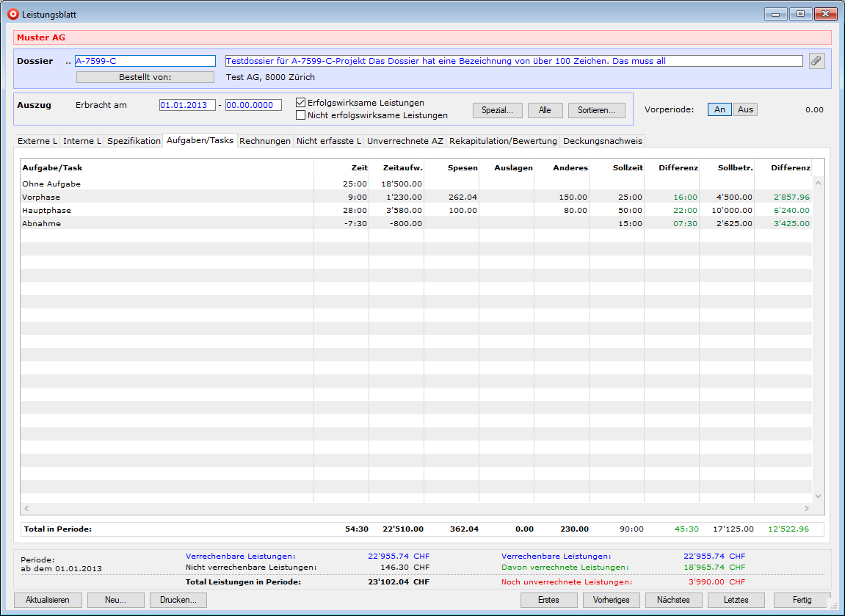The height and width of the screenshot is (616, 845).
Task: Click the Erbracht am start date field
Action: [x=187, y=105]
